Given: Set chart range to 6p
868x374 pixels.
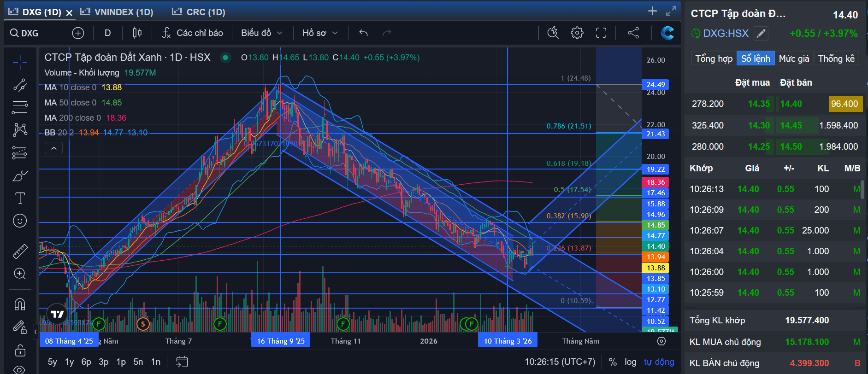Looking at the screenshot, I should coord(86,362).
